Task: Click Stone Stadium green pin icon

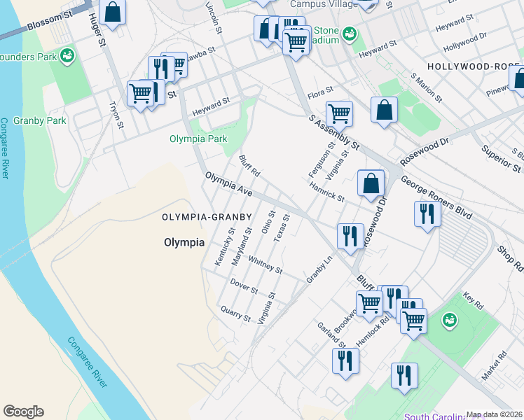Action: 350,34
